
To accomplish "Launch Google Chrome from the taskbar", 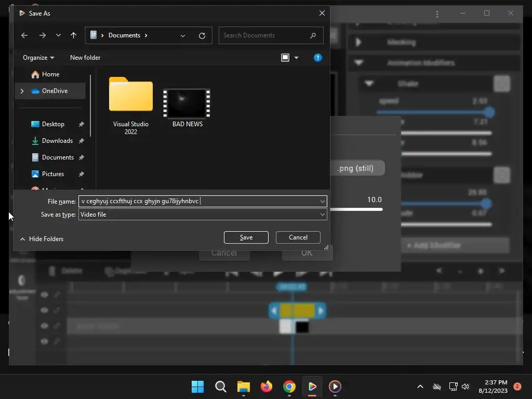I will (289, 387).
